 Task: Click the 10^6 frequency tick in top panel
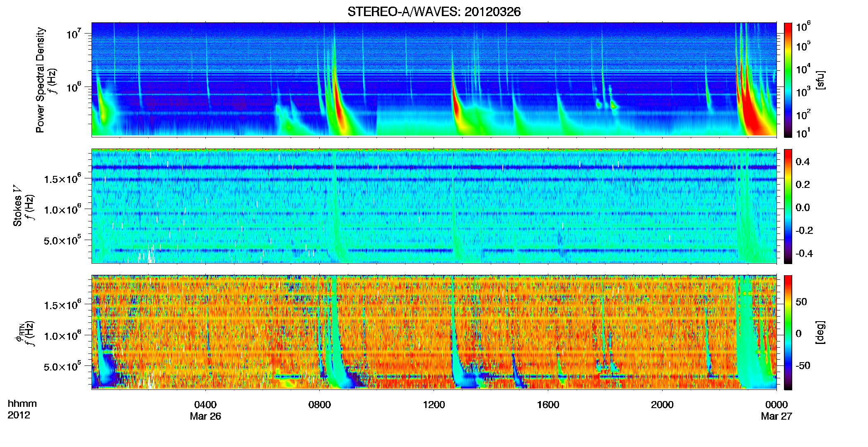(75, 87)
